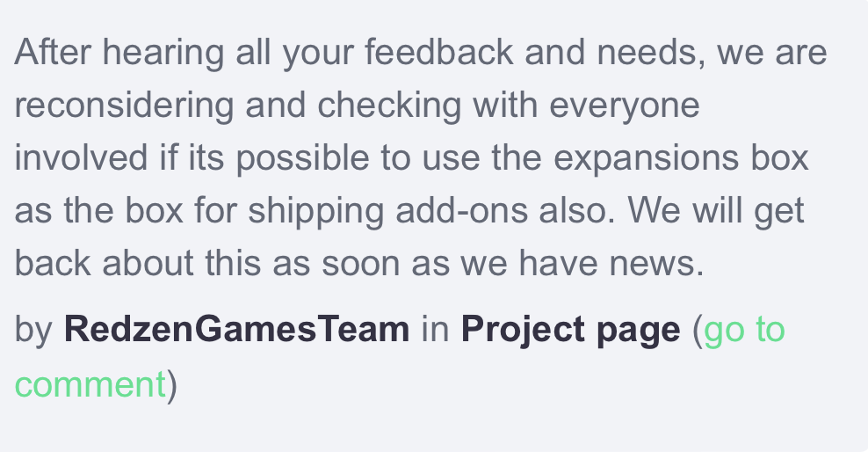Click the word 'hearing' in the first line
The height and width of the screenshot is (452, 868).
[x=163, y=53]
